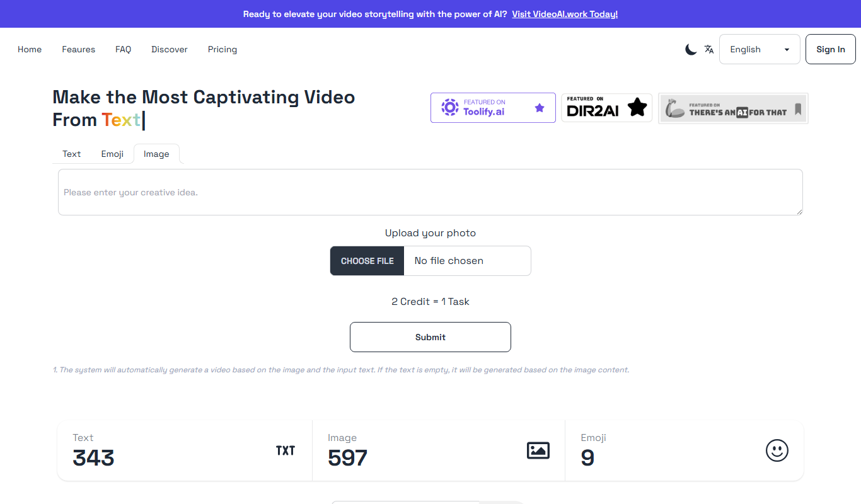The width and height of the screenshot is (861, 504).
Task: Click the 'Upload your photo' label
Action: point(430,233)
